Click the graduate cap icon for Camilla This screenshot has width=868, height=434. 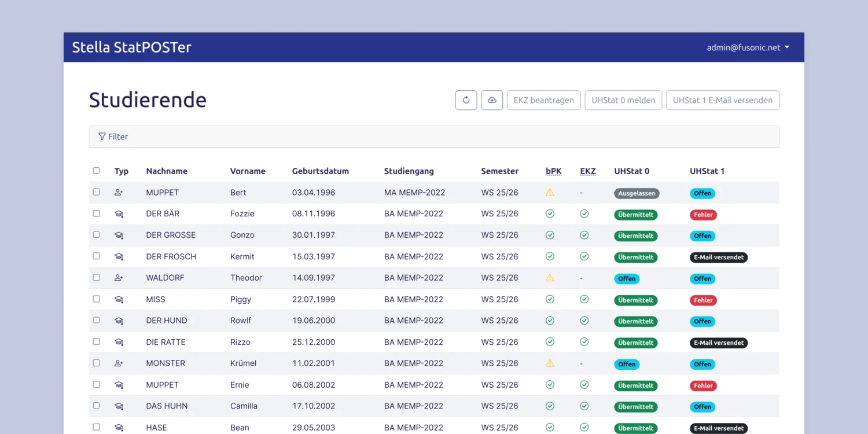coord(119,406)
